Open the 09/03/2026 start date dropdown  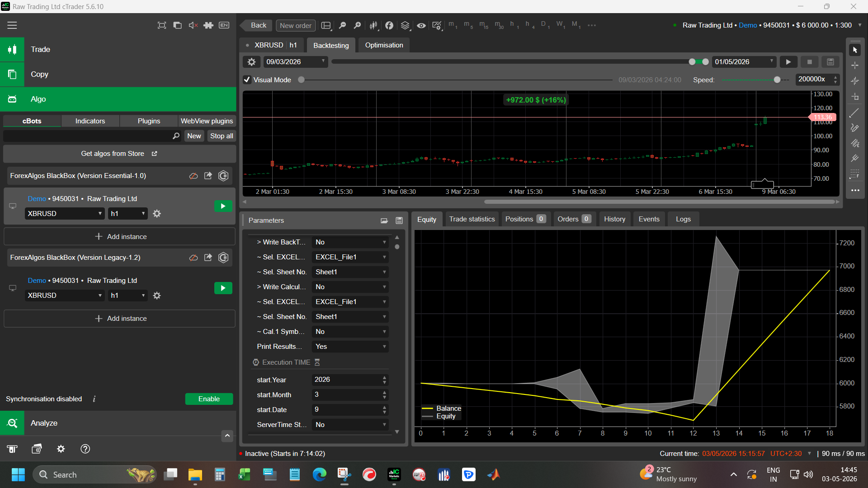pyautogui.click(x=295, y=62)
